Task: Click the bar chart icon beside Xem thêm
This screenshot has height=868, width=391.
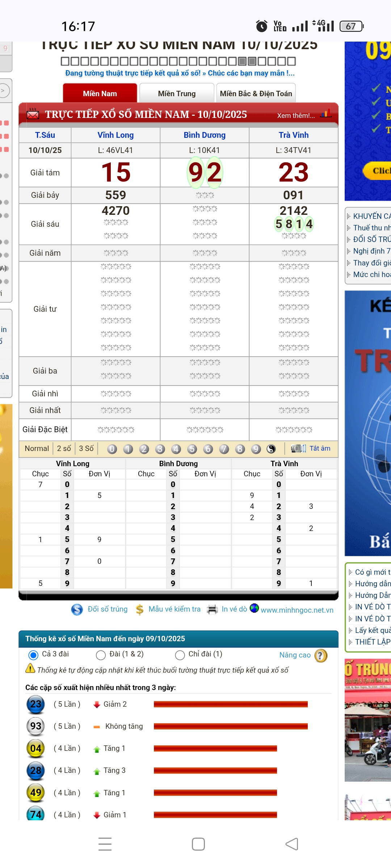Action: (x=326, y=114)
